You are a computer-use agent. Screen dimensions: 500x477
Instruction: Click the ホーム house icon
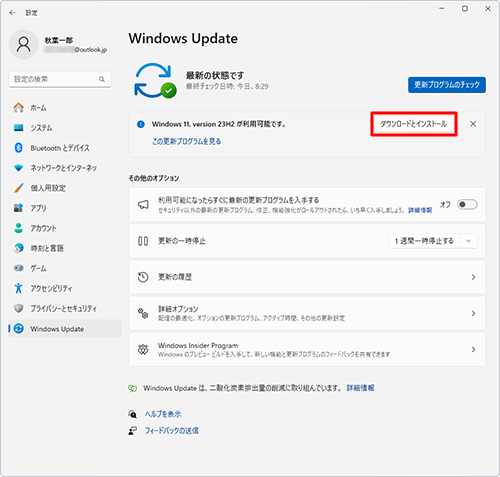tap(19, 107)
